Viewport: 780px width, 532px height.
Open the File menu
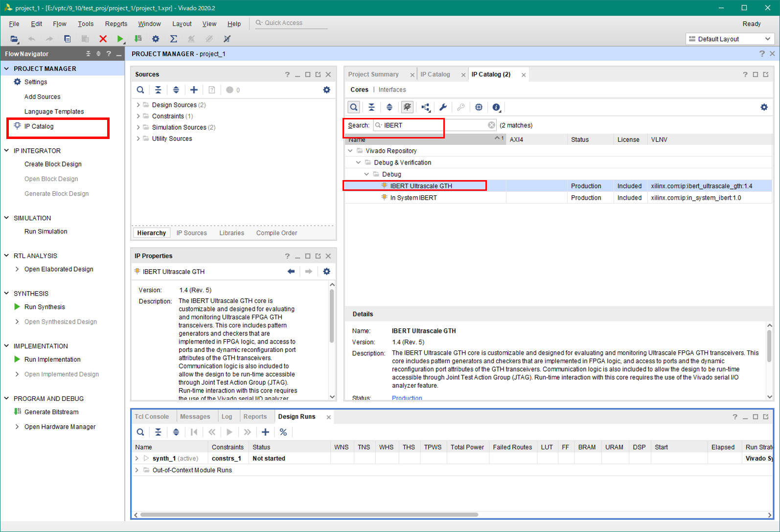pyautogui.click(x=14, y=23)
